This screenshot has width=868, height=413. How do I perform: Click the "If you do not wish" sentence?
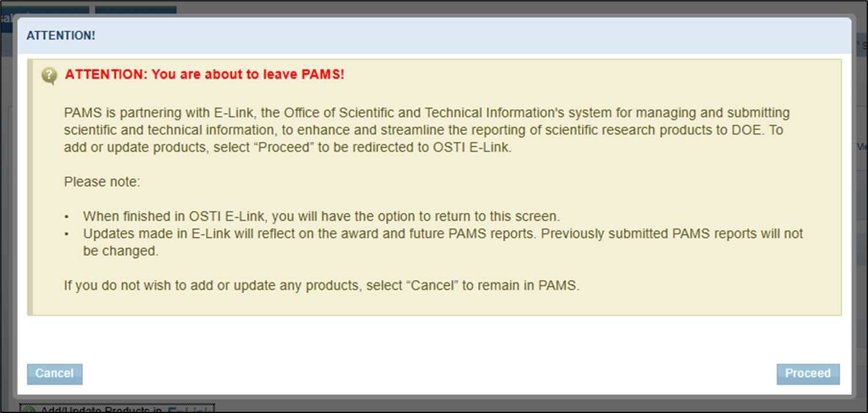click(x=321, y=285)
